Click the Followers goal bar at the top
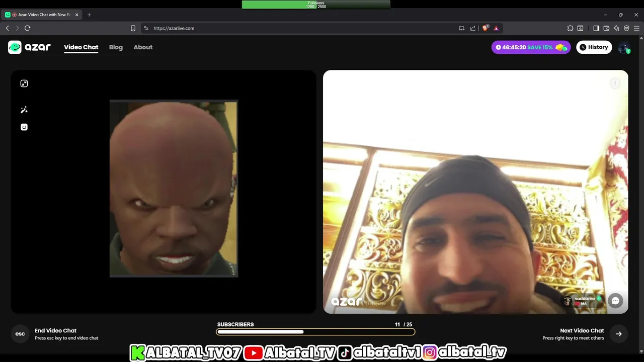The image size is (644, 362). (316, 5)
